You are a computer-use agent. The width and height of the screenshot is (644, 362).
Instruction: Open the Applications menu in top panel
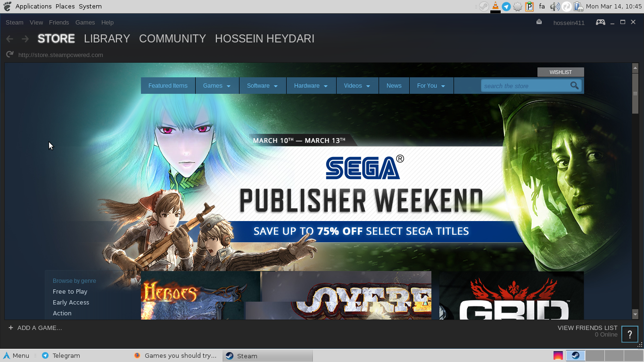33,6
